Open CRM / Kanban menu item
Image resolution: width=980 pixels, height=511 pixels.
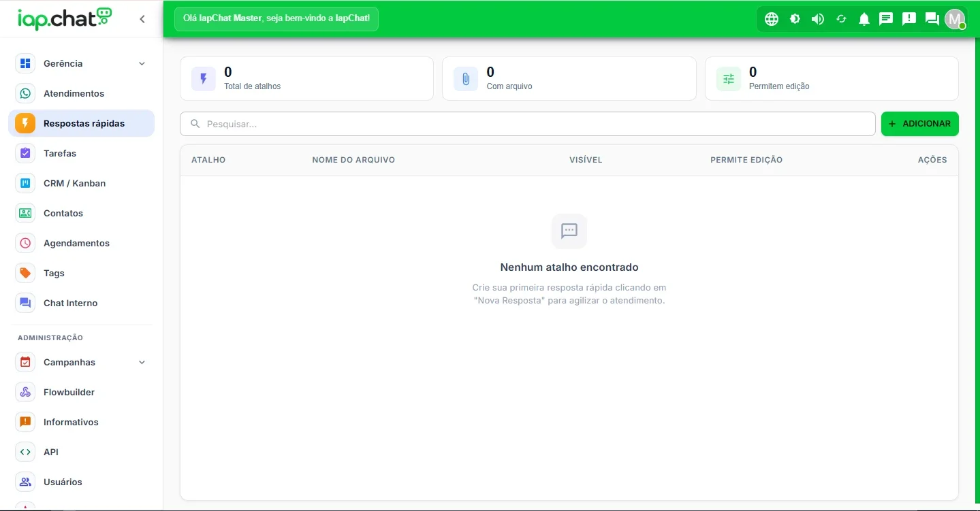[x=82, y=183]
